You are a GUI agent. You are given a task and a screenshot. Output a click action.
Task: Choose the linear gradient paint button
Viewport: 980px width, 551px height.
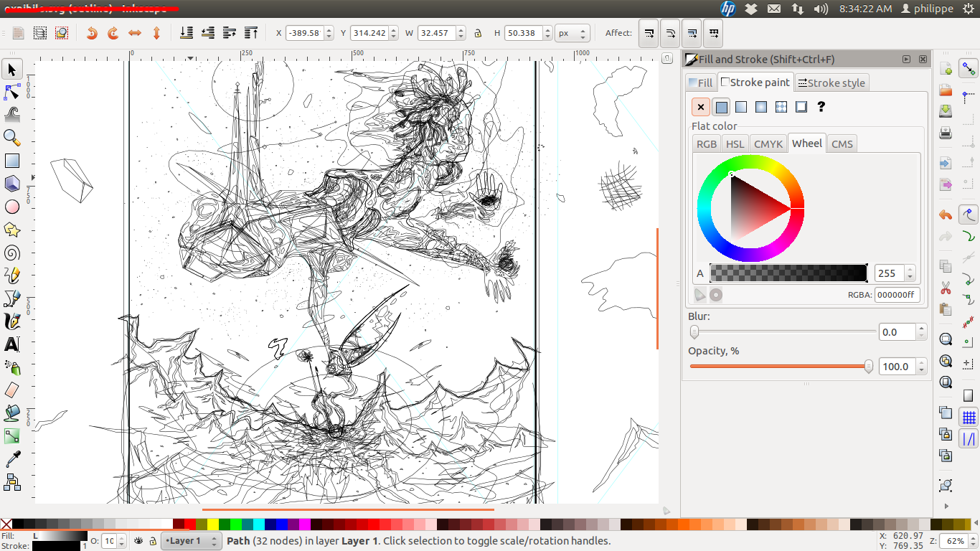[741, 107]
